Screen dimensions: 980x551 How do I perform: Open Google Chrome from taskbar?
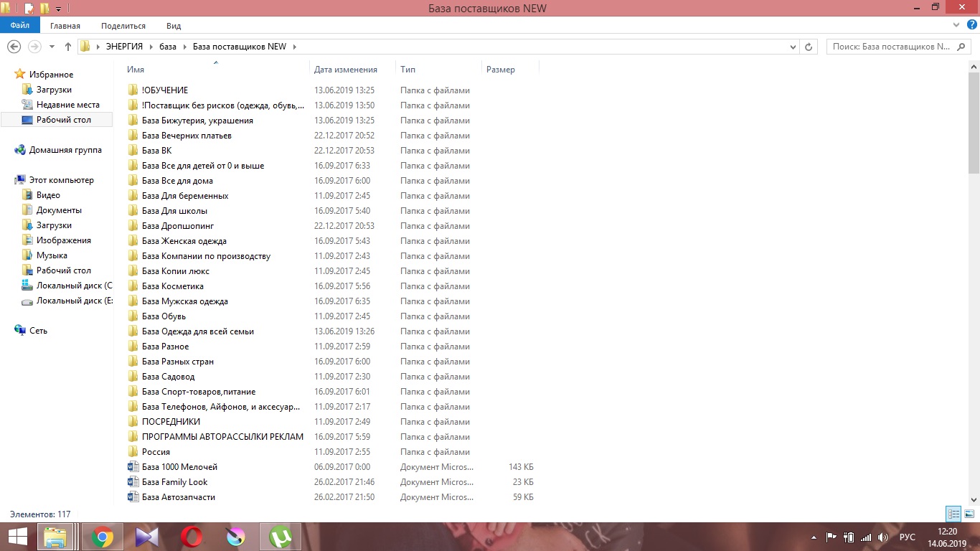pos(103,537)
